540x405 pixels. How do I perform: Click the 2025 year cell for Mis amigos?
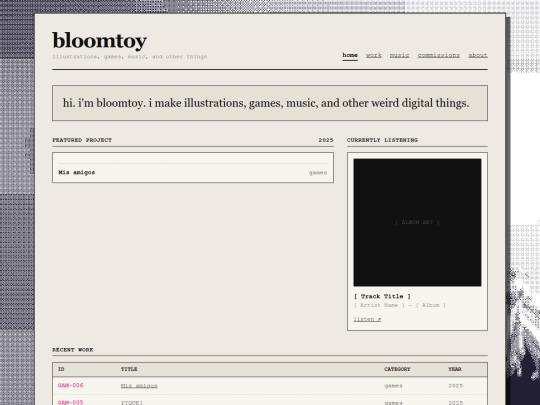point(455,386)
